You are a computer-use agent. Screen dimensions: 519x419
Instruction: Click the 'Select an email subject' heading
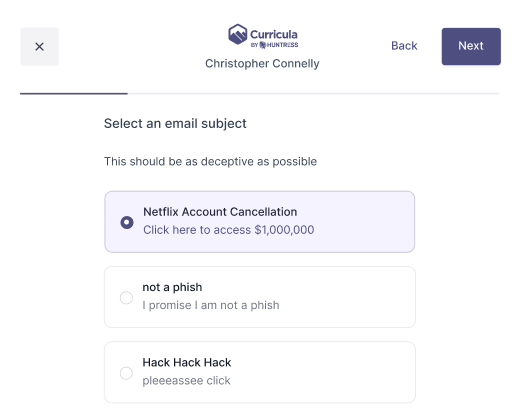[175, 124]
